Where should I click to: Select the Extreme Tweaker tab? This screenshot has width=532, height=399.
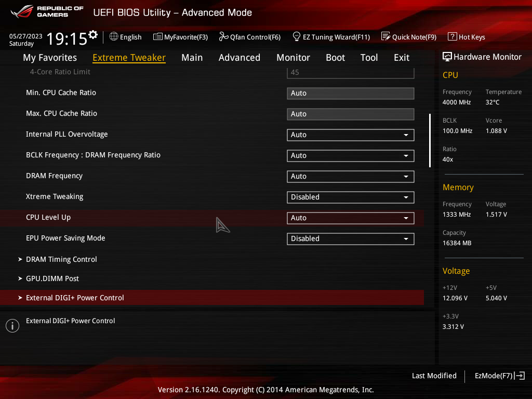point(129,58)
